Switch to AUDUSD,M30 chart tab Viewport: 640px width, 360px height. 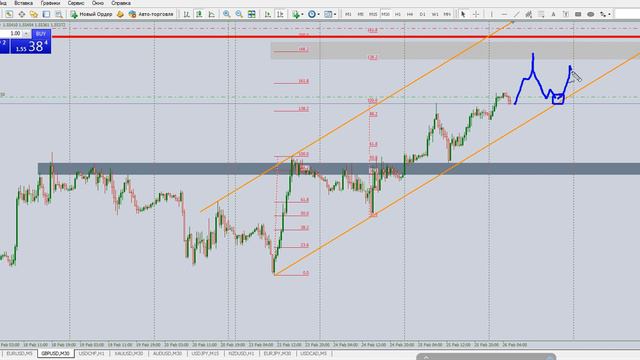tap(167, 353)
